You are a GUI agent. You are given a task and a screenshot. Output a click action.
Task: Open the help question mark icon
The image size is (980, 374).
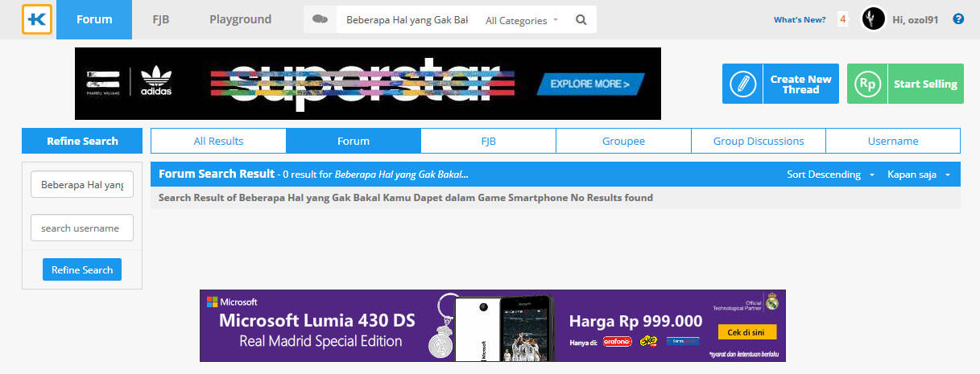click(958, 18)
